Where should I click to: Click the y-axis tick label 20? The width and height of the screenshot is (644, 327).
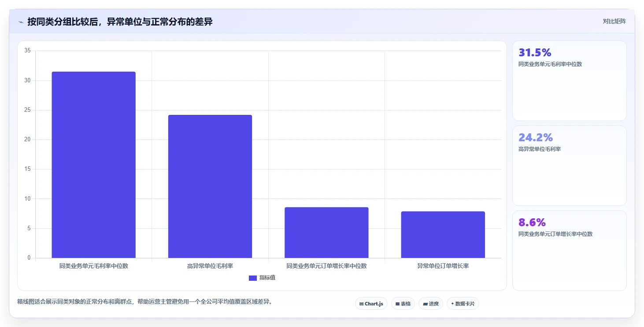27,140
